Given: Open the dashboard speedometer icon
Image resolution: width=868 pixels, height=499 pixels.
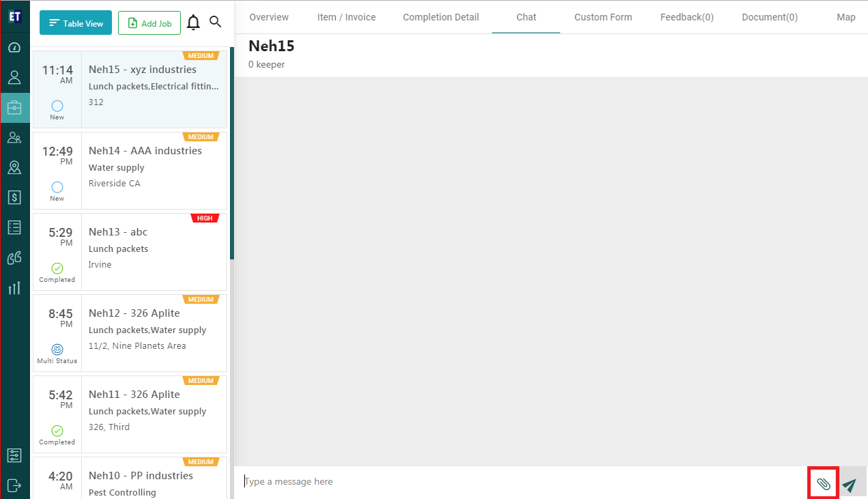Looking at the screenshot, I should [x=14, y=47].
